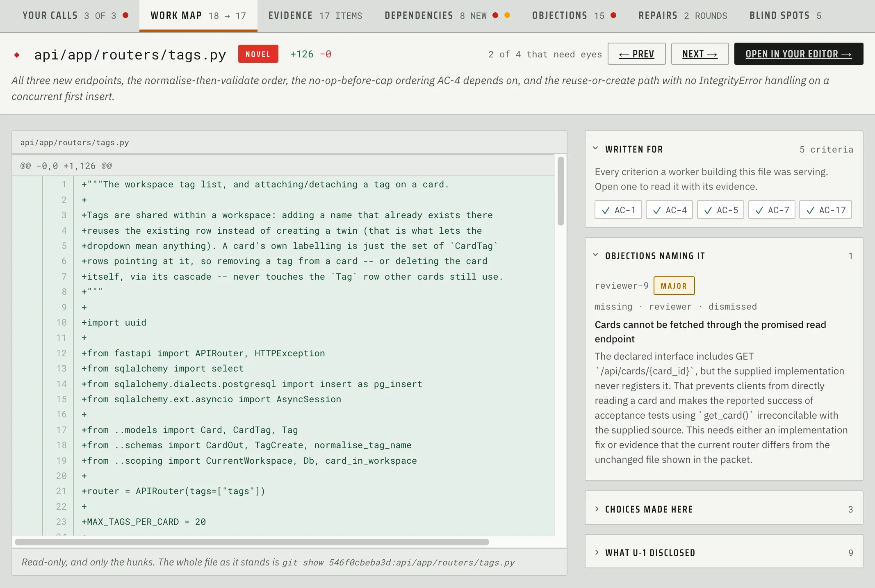Viewport: 875px width, 588px height.
Task: Click the +126 additions count
Action: pos(301,54)
